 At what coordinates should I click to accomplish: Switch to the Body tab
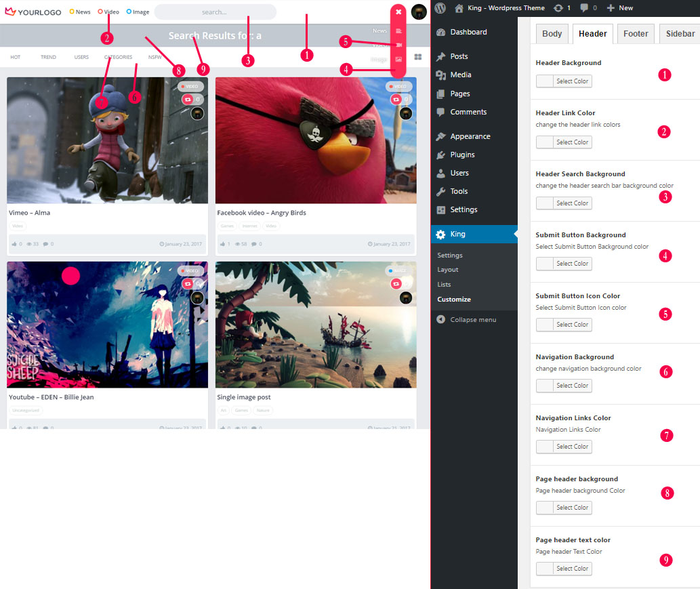click(x=552, y=34)
